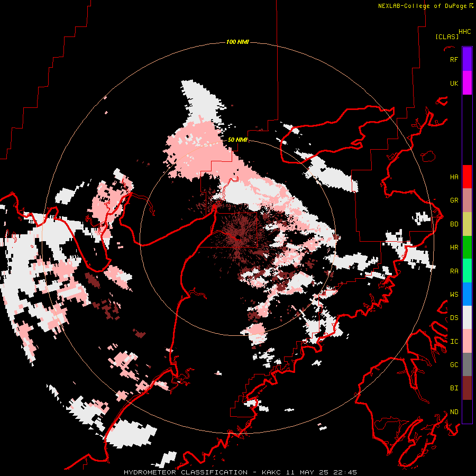This screenshot has height=476, width=476.
Task: Click the HA legend label
Action: coord(454,177)
